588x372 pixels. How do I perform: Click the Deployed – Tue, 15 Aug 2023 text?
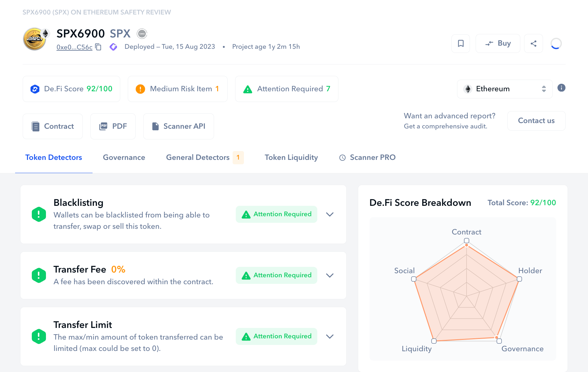pos(170,47)
